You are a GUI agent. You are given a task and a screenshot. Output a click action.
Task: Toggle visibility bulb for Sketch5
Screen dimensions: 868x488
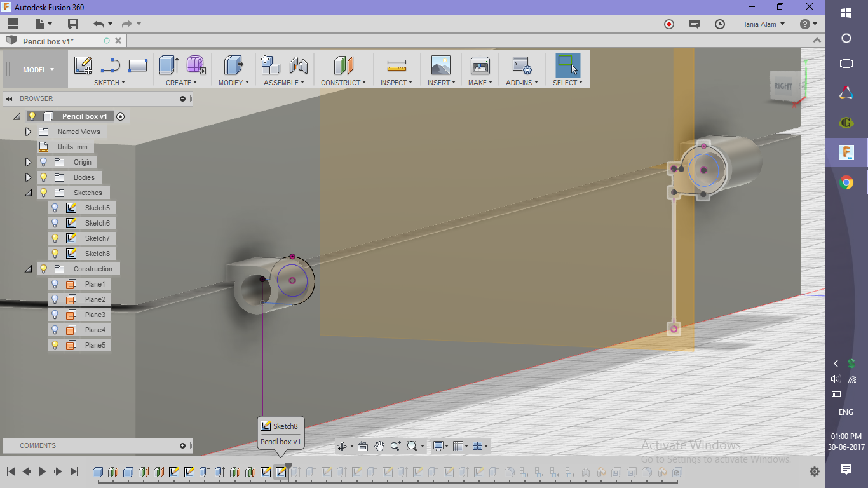point(55,208)
